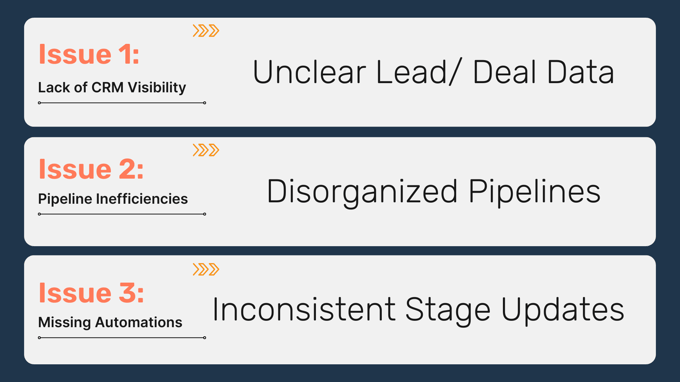Click 'Missing Automations' subtitle
Screen dimensions: 680x382
click(110, 323)
